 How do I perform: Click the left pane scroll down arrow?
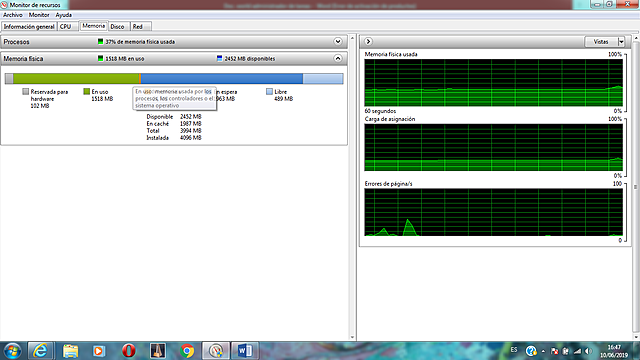[x=352, y=337]
